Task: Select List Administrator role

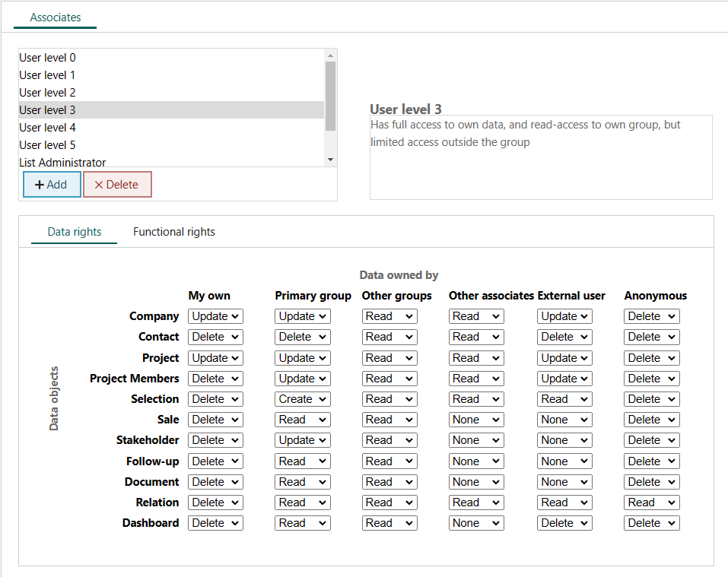Action: [171, 161]
